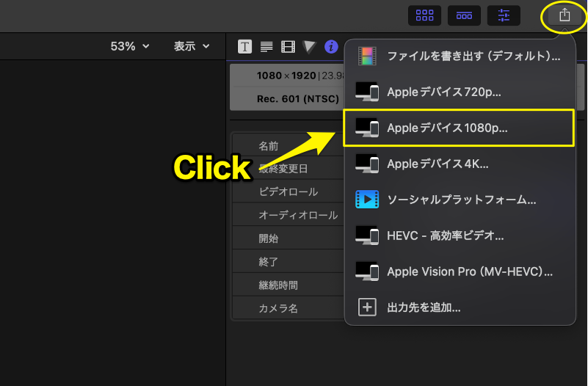Click device icon next to HEVC entry

[367, 236]
